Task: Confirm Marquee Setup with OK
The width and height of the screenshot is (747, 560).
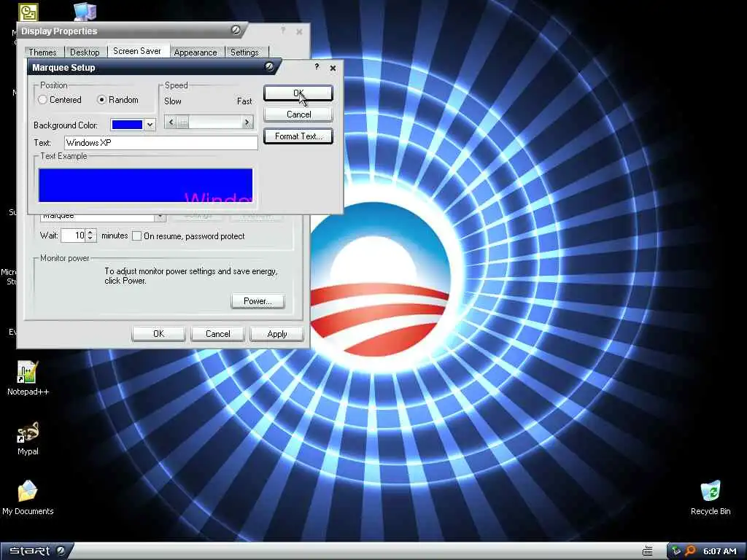Action: [x=298, y=93]
